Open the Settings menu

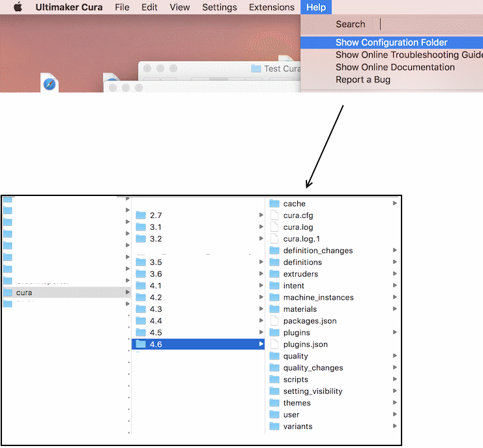(x=220, y=7)
